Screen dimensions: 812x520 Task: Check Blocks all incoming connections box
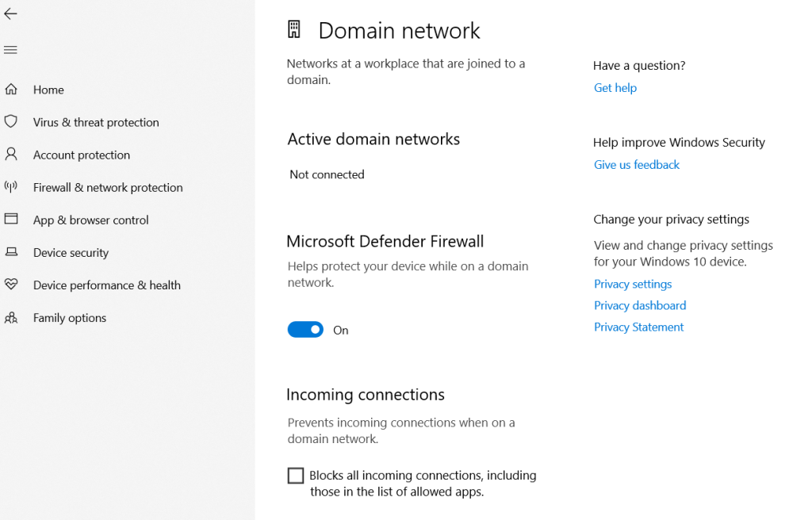296,476
